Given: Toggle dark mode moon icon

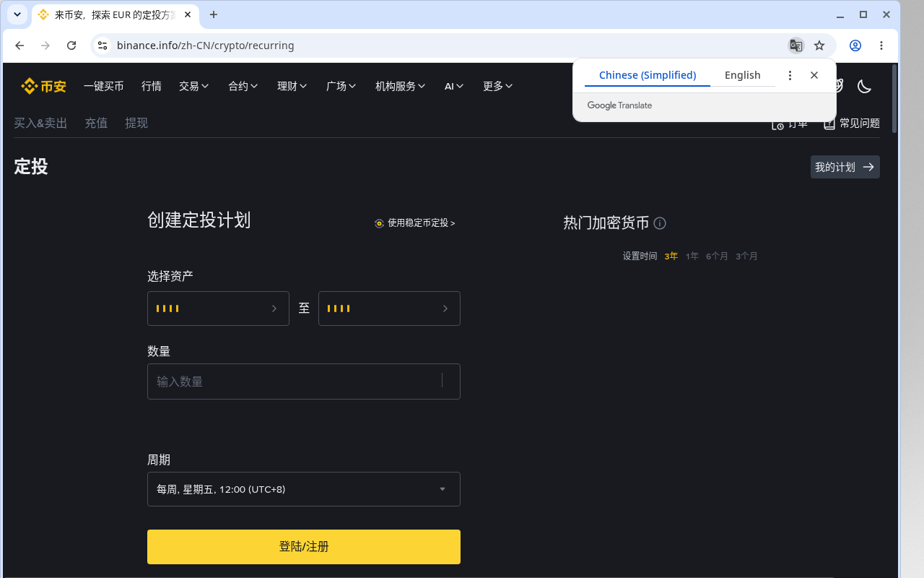Looking at the screenshot, I should click(x=864, y=86).
